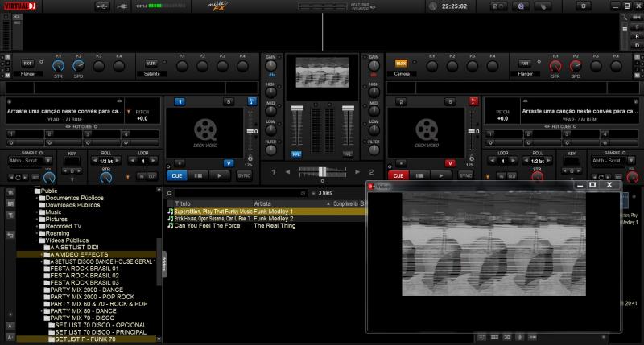This screenshot has height=345, width=644.
Task: Select left deck number 1 tab
Action: pyautogui.click(x=180, y=102)
